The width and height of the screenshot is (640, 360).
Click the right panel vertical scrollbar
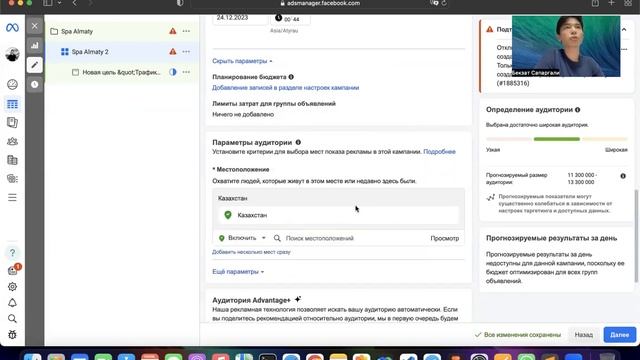click(x=636, y=236)
